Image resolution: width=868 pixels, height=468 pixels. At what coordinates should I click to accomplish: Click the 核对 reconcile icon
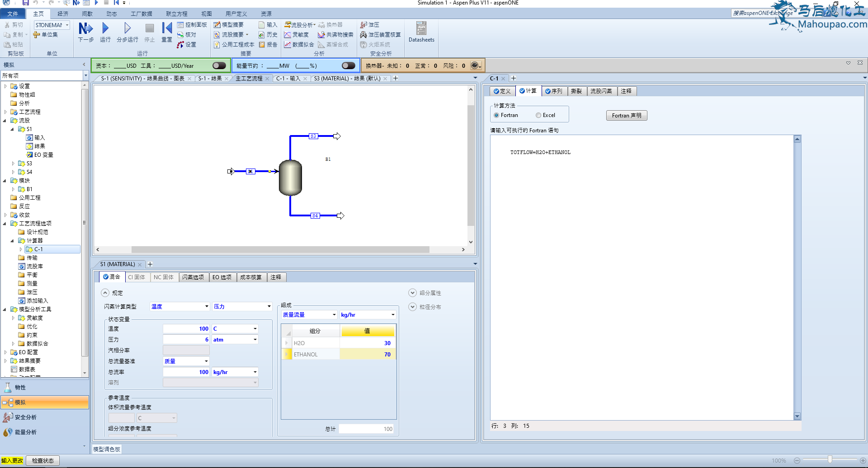(x=186, y=35)
